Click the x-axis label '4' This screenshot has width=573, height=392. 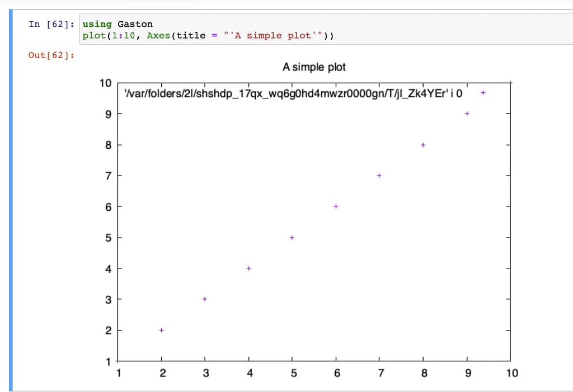(250, 373)
